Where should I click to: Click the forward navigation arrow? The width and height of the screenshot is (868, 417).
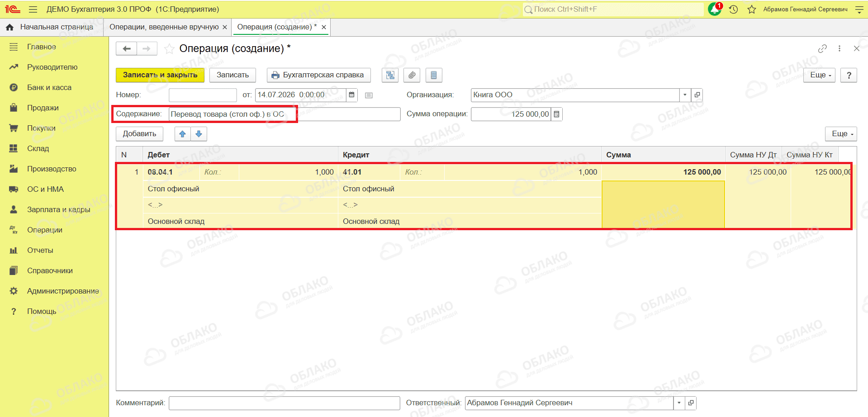pos(147,48)
